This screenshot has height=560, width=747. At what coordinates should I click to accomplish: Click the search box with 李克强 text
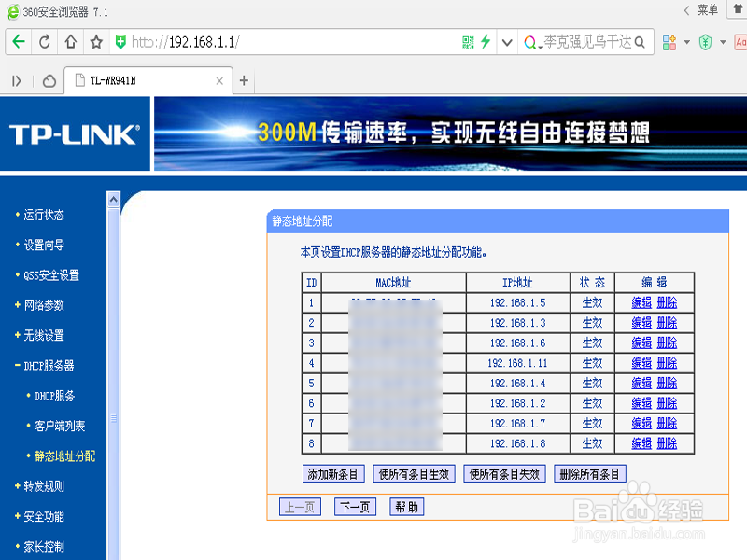point(588,42)
